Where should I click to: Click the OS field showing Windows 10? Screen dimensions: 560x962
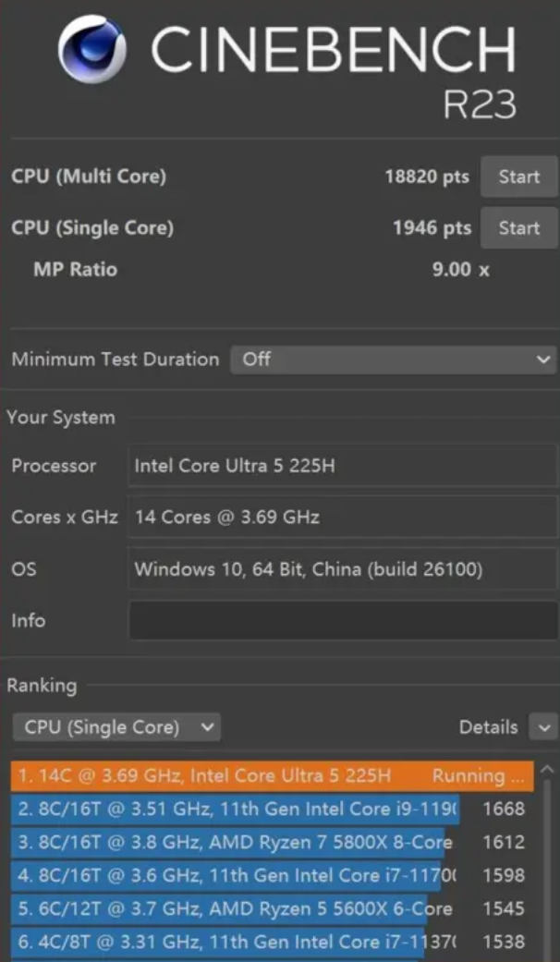tap(342, 568)
